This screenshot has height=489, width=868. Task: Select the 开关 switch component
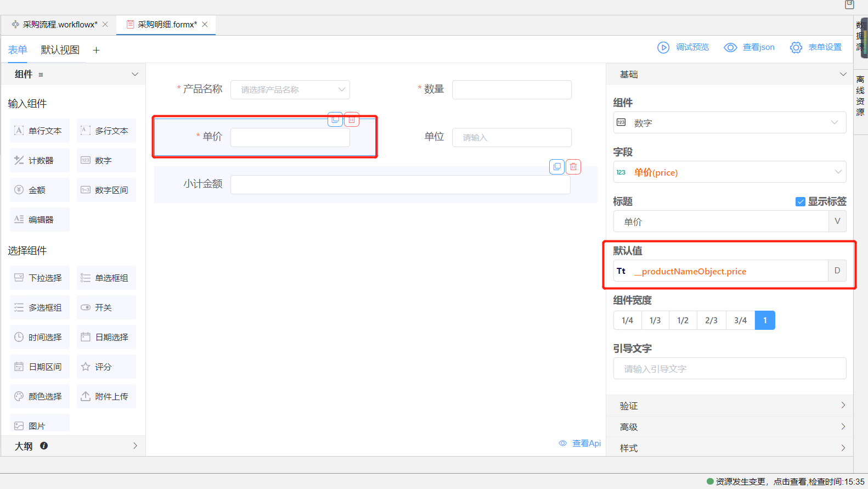[106, 307]
